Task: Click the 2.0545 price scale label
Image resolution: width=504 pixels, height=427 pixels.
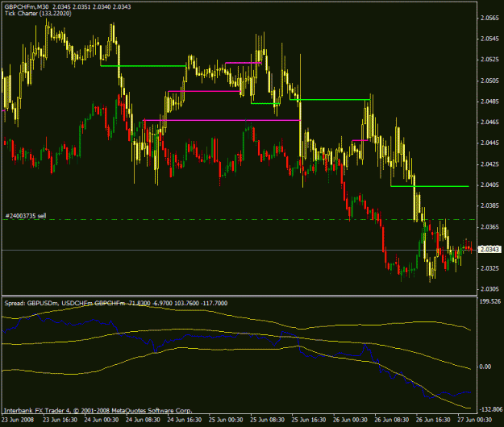Action: coord(489,39)
